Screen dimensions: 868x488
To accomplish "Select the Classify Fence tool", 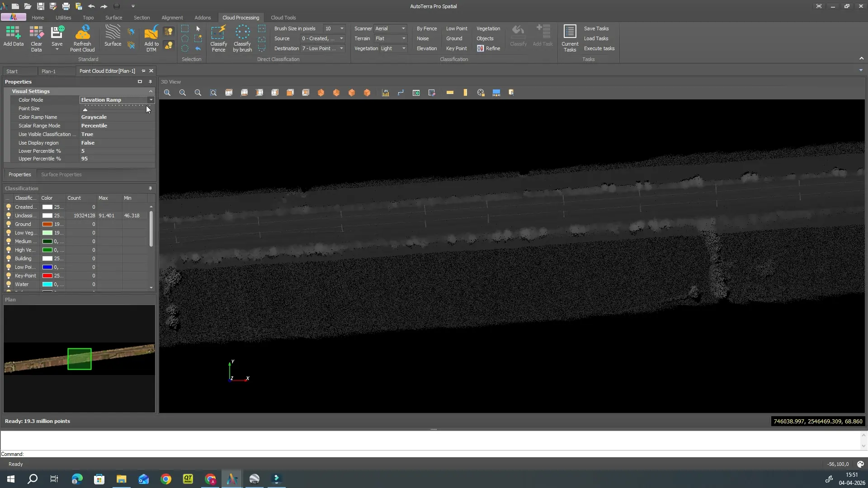I will 218,38.
